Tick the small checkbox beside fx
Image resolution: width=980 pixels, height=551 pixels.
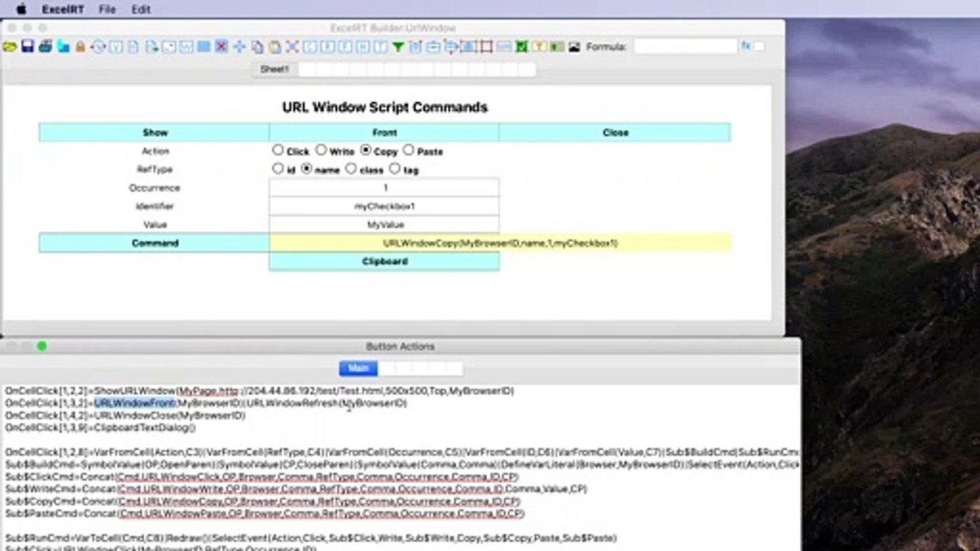(759, 47)
